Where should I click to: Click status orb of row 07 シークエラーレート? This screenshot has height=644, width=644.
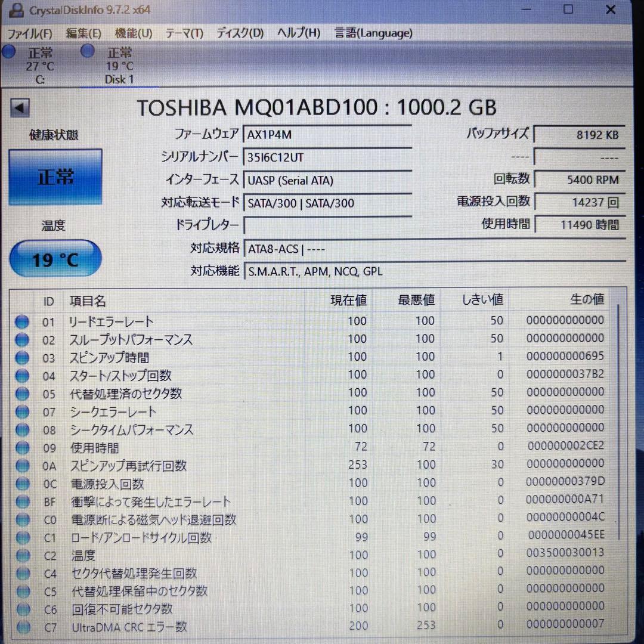click(22, 411)
